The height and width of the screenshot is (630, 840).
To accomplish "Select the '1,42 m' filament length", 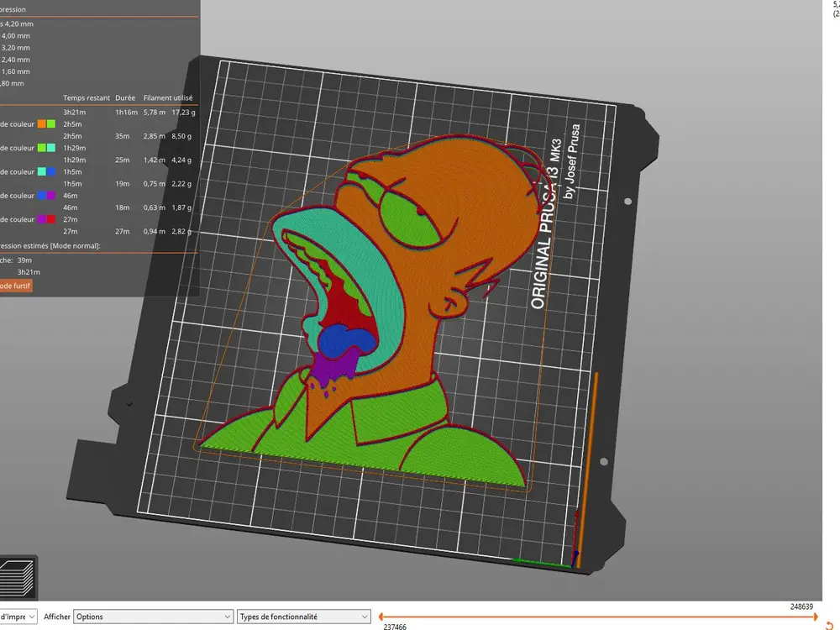I will [155, 160].
